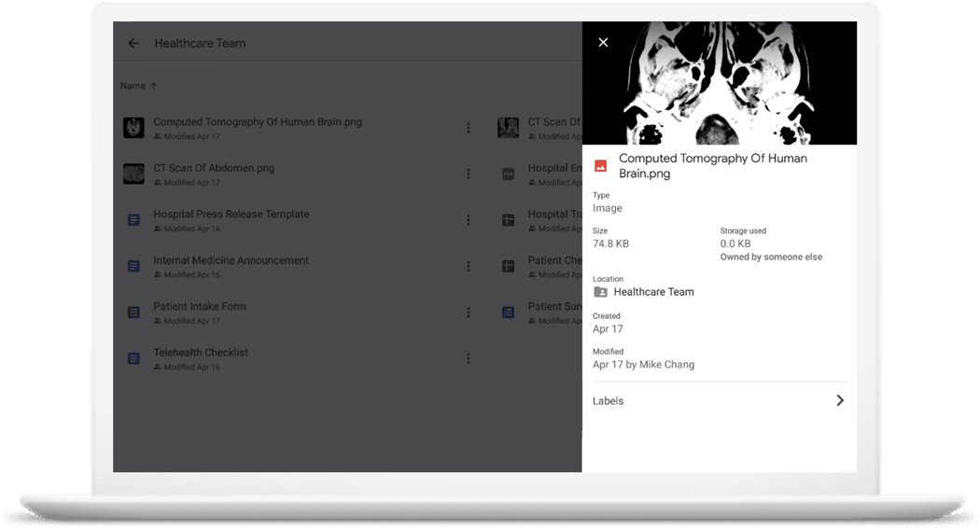This screenshot has height=528, width=980.
Task: Click the details panel file title text
Action: tap(712, 166)
